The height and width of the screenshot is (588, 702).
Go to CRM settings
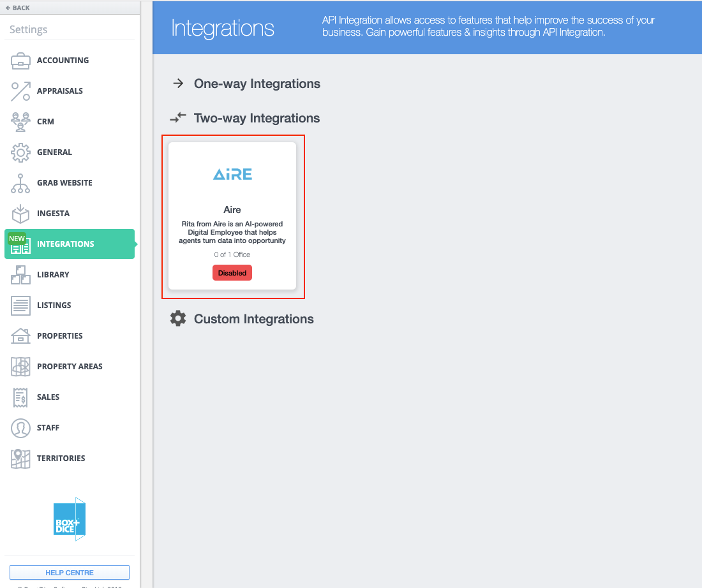tap(46, 122)
